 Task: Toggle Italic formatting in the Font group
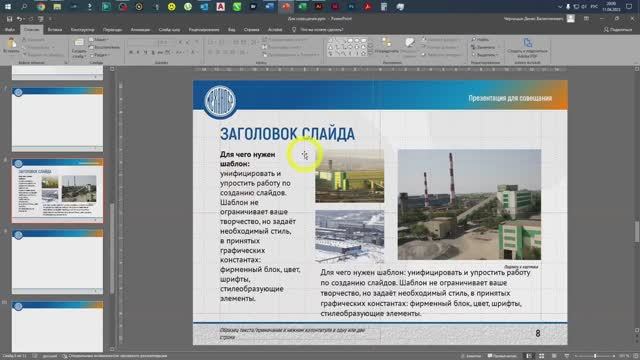tap(138, 52)
